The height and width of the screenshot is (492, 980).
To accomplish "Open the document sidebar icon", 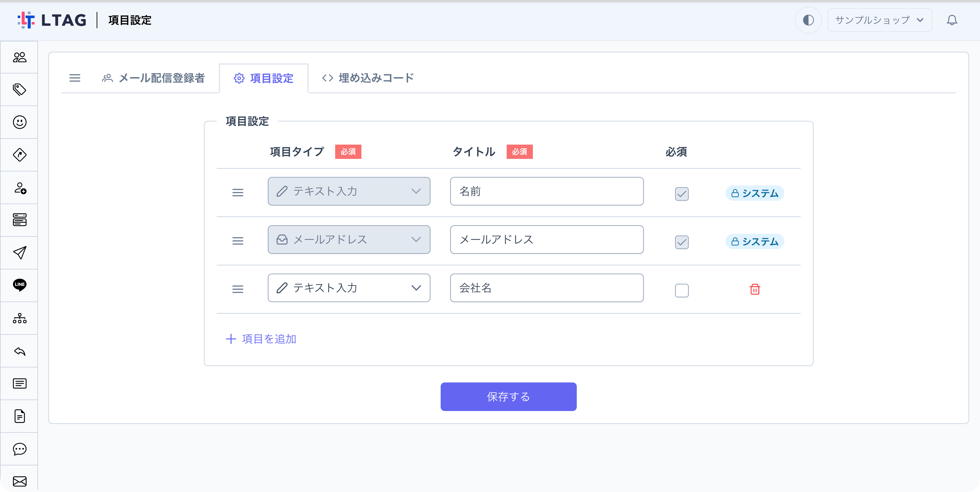I will tap(19, 416).
